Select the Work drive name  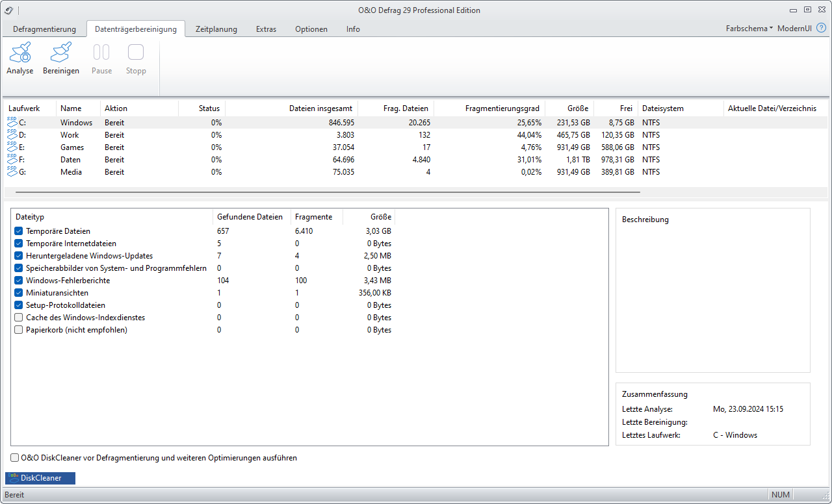pyautogui.click(x=70, y=135)
